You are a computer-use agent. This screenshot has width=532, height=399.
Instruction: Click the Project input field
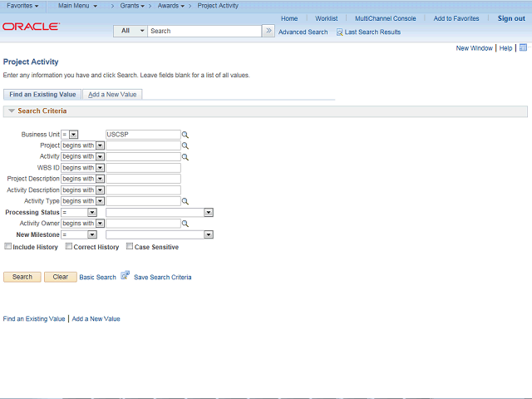143,145
